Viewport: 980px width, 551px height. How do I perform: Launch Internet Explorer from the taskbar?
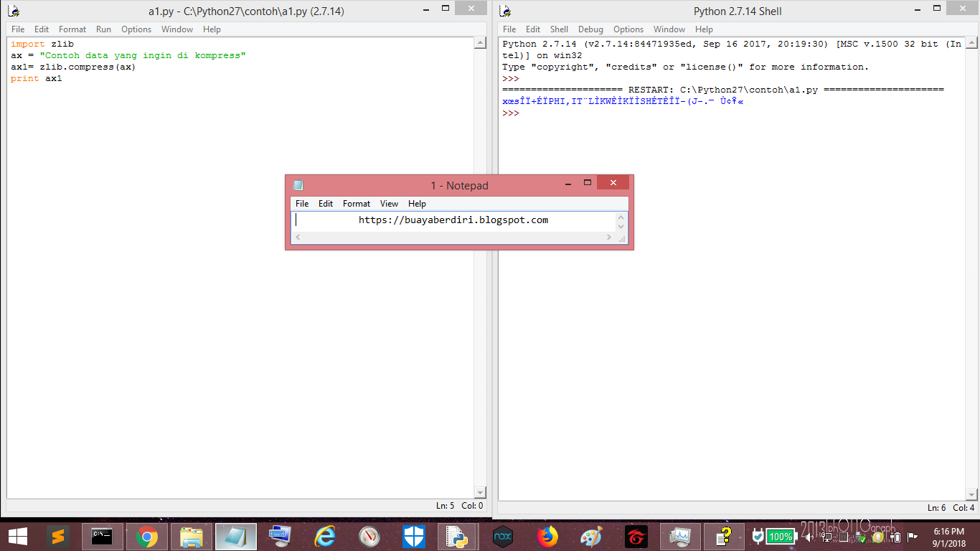pyautogui.click(x=324, y=537)
